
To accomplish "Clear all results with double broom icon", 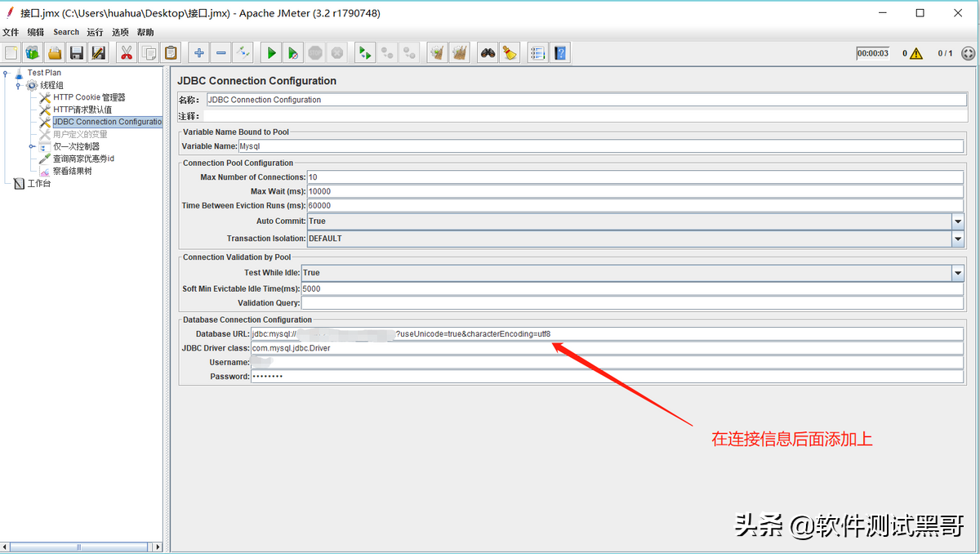I will point(459,53).
